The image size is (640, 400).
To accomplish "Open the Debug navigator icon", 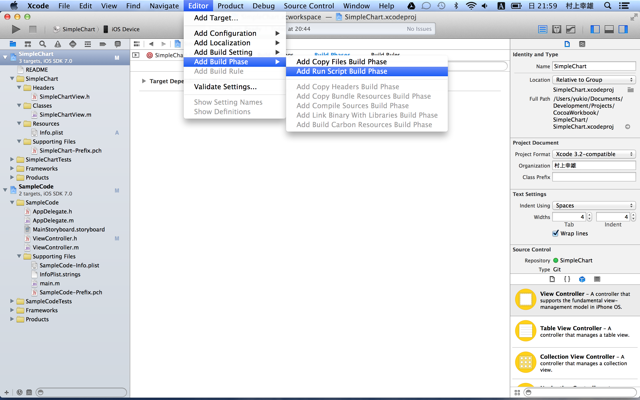I will pyautogui.click(x=87, y=44).
